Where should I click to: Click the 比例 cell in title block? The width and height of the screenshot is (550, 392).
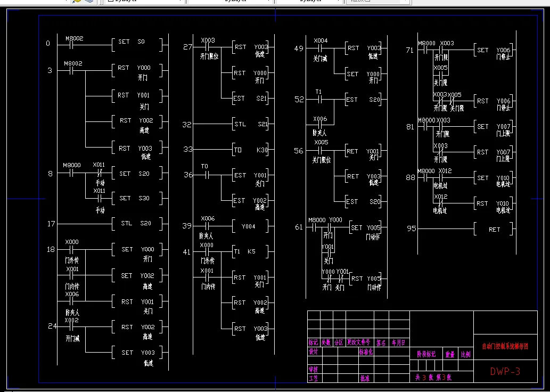(466, 354)
